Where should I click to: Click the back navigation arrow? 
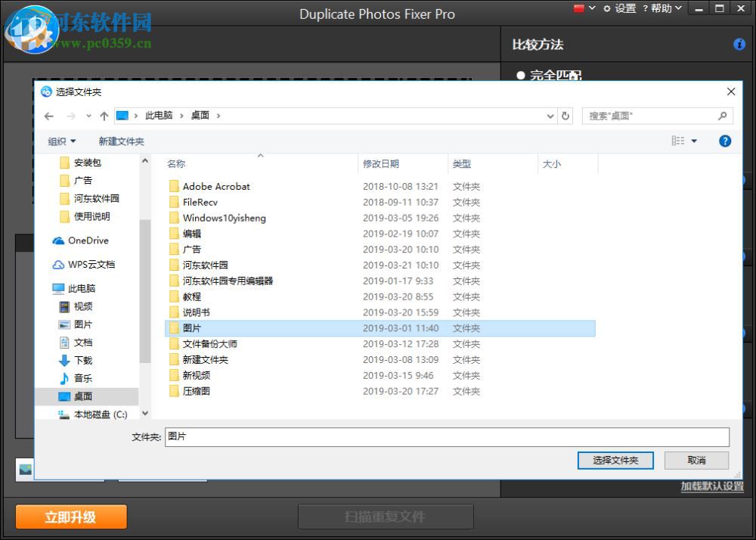48,116
